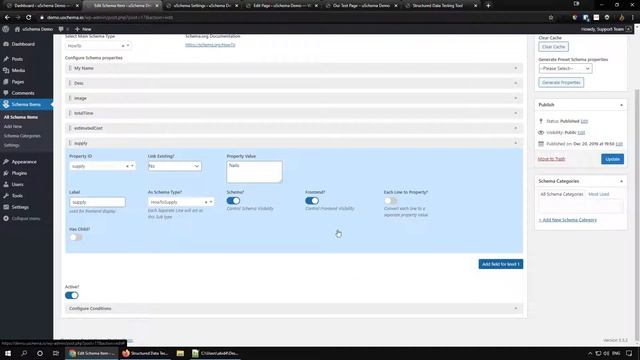The height and width of the screenshot is (360, 640).
Task: Open the Generate Preset Schema properties dropdown
Action: (565, 68)
